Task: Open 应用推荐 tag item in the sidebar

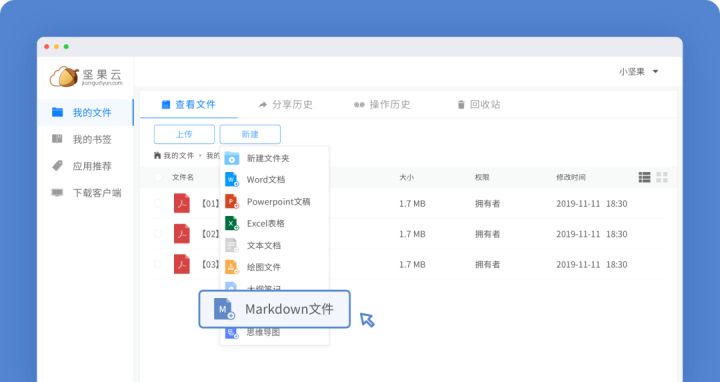Action: pyautogui.click(x=83, y=166)
